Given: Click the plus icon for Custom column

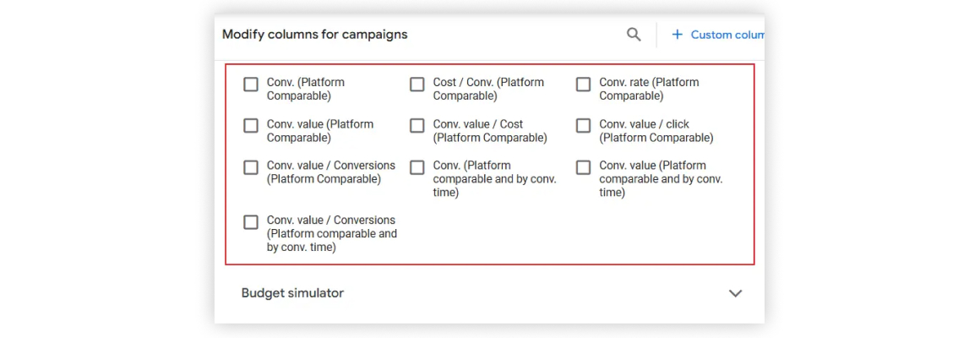Looking at the screenshot, I should tap(677, 35).
